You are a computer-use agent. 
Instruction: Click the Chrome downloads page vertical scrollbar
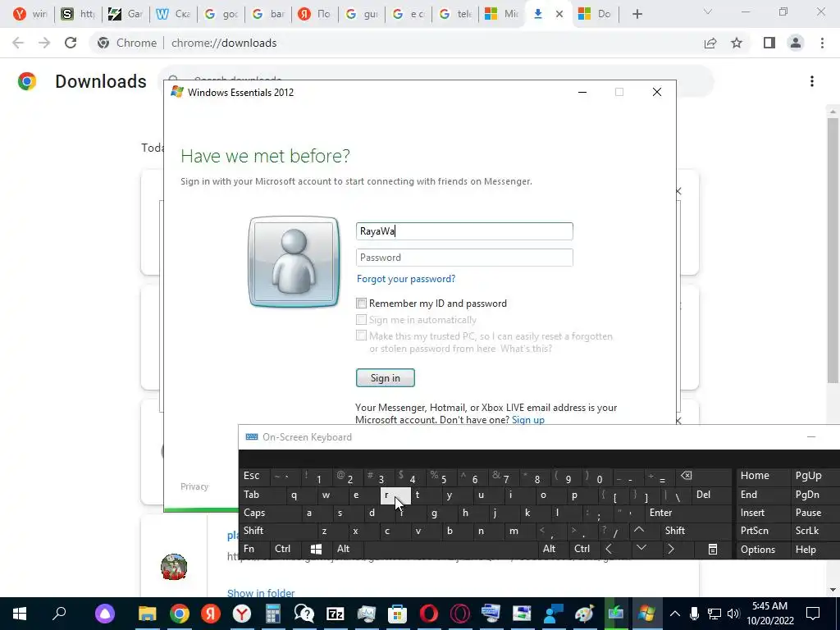pyautogui.click(x=833, y=251)
